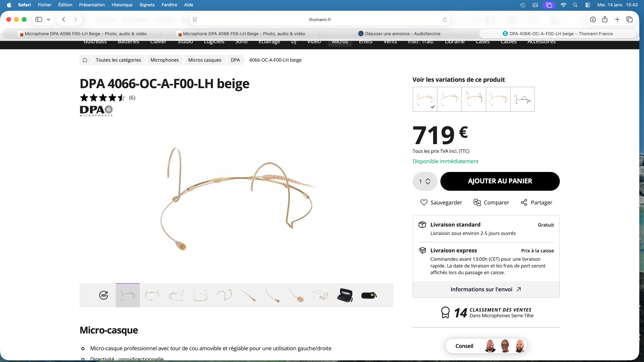Toggle the Safari sidebar button
Image resolution: width=644 pixels, height=362 pixels.
coord(39,19)
